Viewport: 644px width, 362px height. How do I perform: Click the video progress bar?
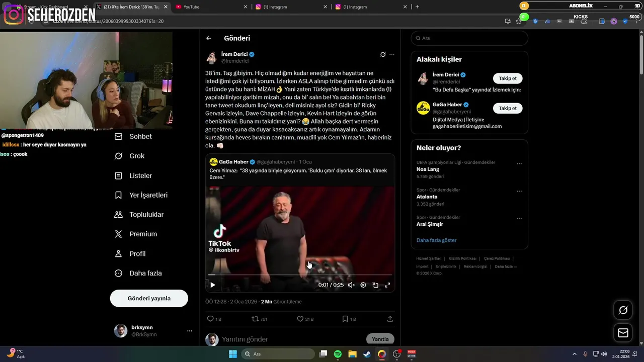[x=300, y=275]
